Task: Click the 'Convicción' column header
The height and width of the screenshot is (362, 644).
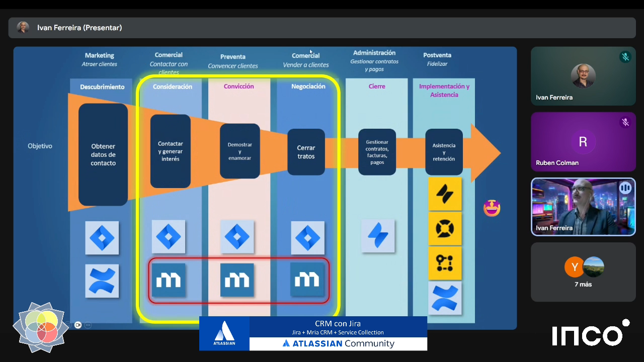Action: 239,86
